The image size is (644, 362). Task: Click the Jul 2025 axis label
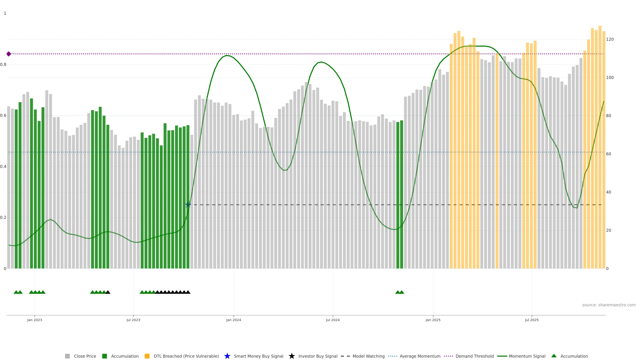coord(531,320)
